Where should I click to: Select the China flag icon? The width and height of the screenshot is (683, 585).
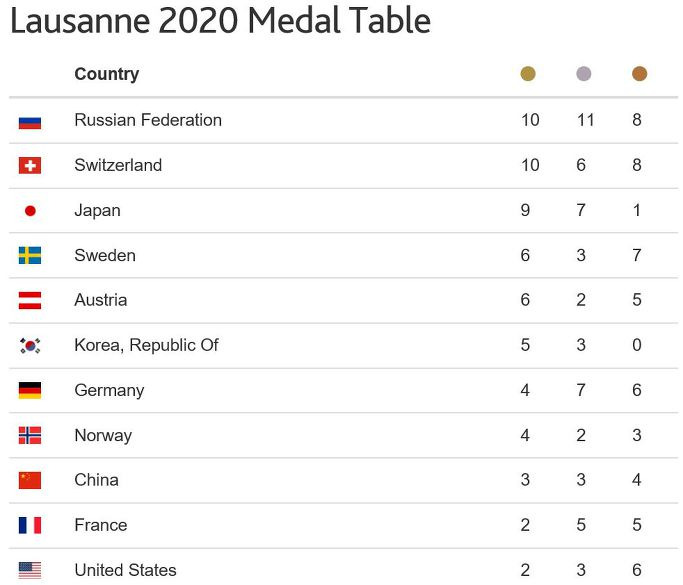(x=30, y=480)
